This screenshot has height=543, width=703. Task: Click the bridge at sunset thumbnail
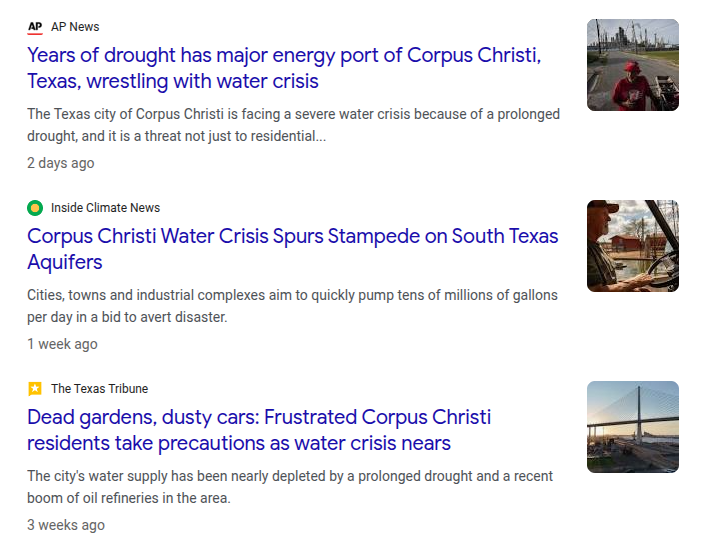632,427
